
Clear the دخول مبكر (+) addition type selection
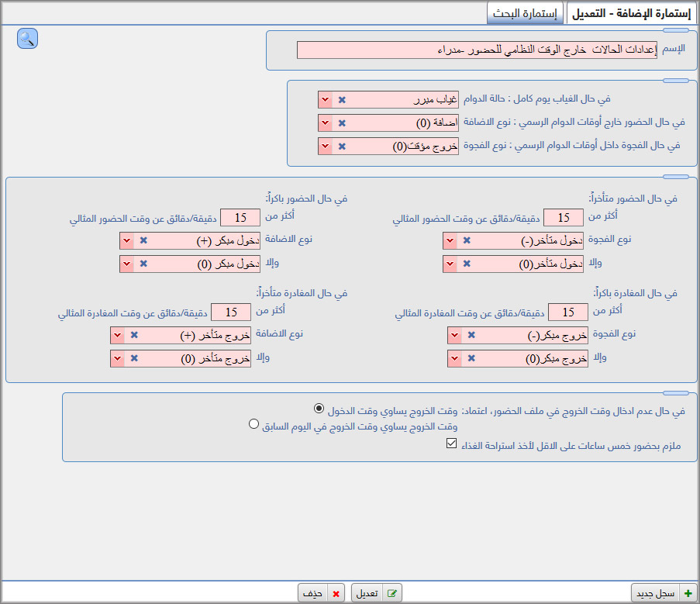pos(143,241)
